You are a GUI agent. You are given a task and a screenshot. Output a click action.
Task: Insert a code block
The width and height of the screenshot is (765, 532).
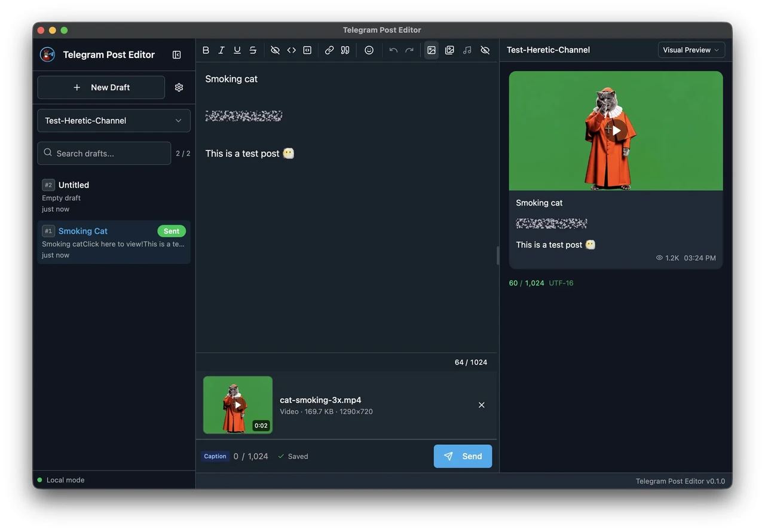click(307, 50)
